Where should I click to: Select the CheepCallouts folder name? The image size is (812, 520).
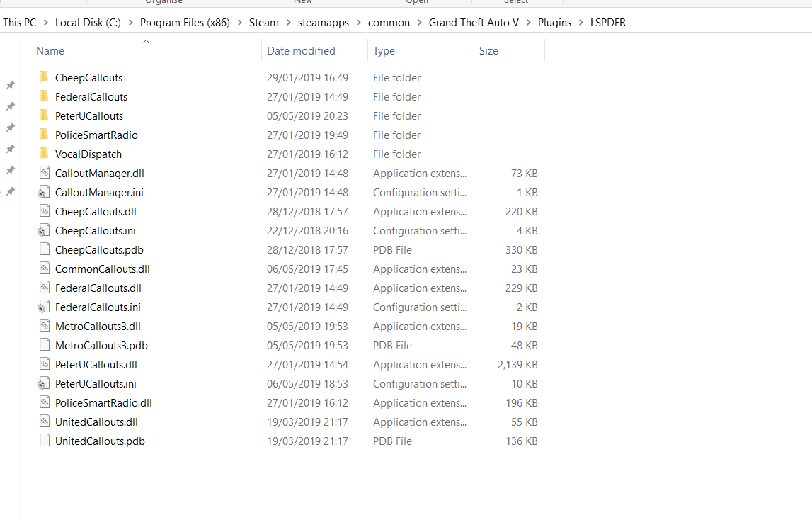[88, 77]
